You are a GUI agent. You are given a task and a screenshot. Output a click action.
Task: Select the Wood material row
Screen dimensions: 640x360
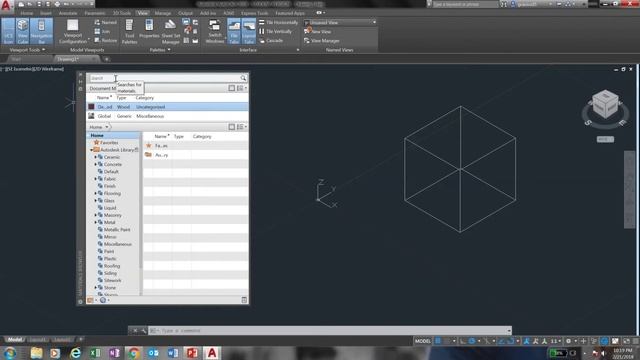point(167,107)
